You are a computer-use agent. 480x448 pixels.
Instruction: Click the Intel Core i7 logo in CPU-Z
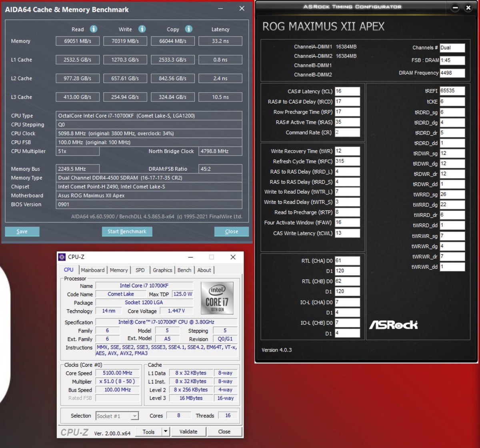[217, 298]
